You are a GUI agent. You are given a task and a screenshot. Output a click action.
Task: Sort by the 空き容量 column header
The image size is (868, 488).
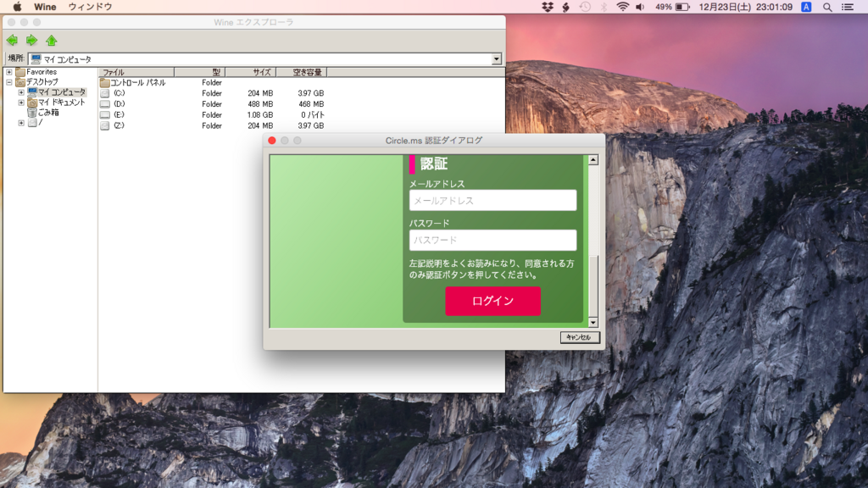[302, 72]
